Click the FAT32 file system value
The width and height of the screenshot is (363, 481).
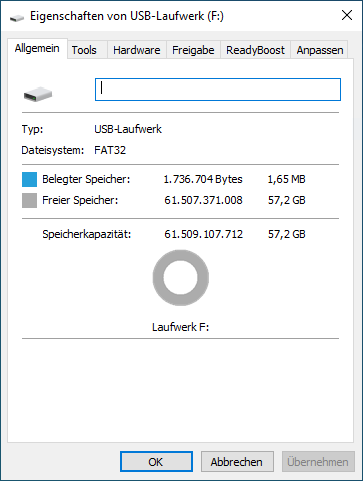click(110, 150)
